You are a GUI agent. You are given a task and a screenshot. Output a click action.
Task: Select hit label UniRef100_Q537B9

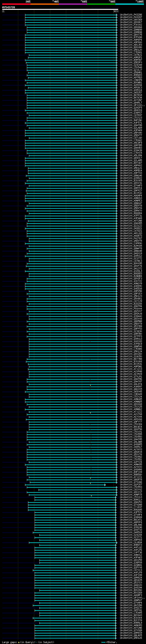(131, 326)
